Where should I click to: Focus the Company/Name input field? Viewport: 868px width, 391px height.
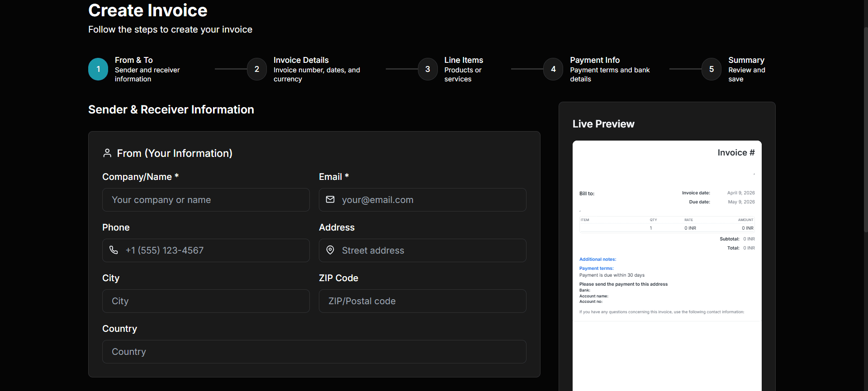pos(206,200)
